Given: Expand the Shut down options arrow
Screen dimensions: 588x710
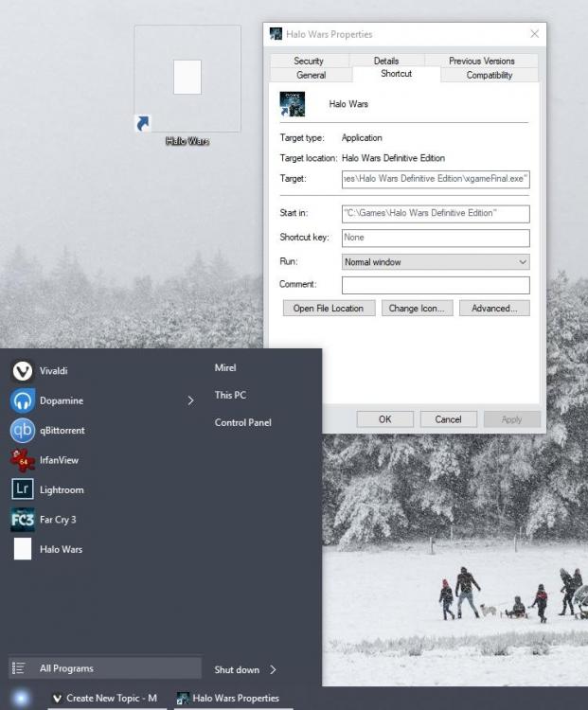Looking at the screenshot, I should (x=274, y=669).
